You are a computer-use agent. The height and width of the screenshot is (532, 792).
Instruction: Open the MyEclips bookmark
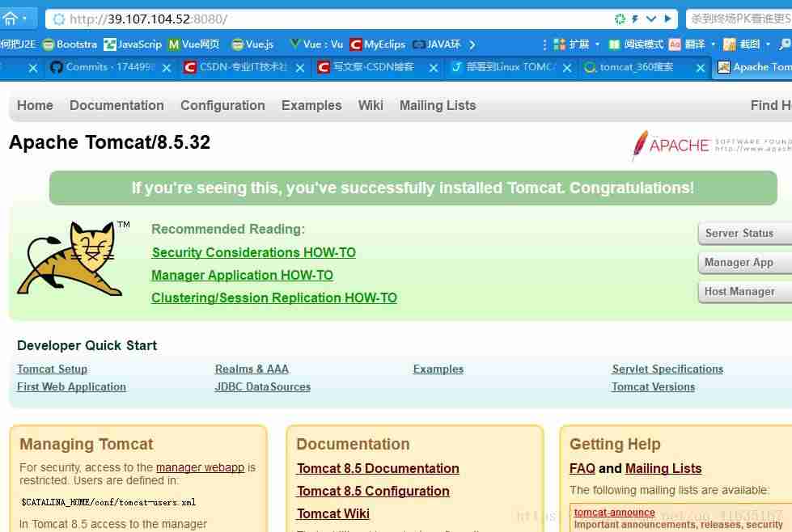378,44
